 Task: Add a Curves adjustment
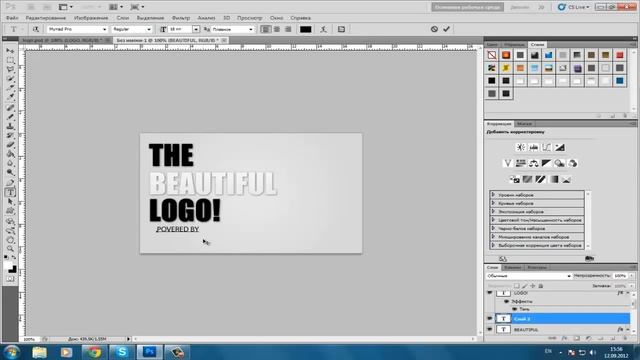tap(547, 147)
